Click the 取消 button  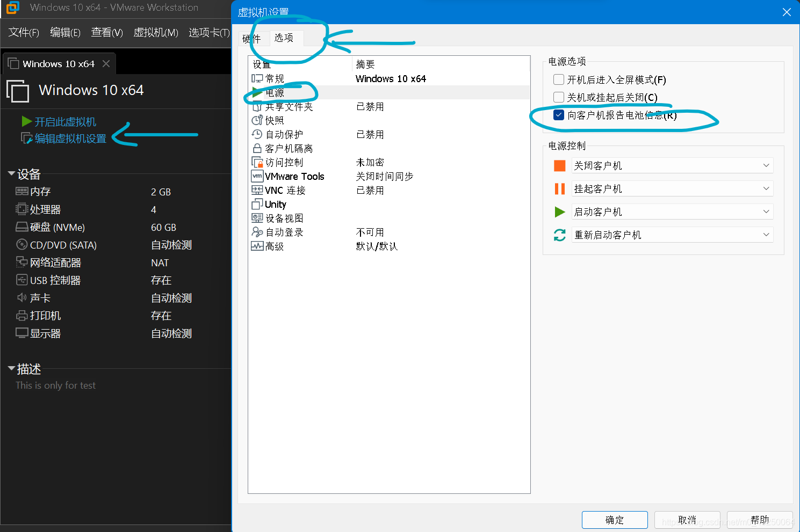tap(687, 520)
